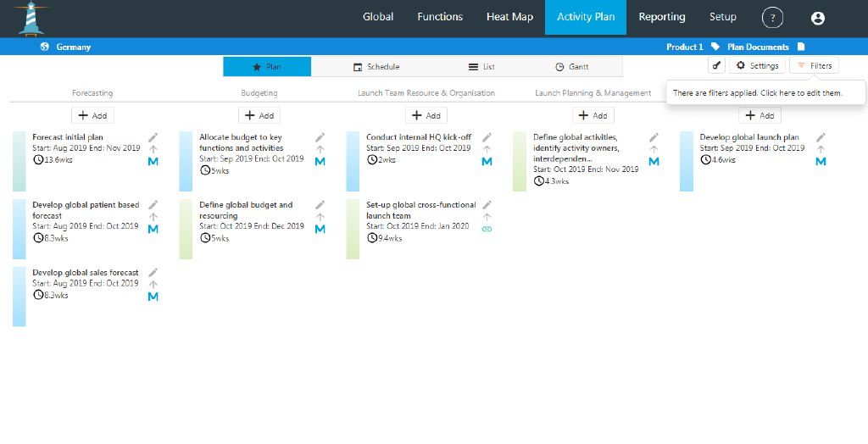Open the Filters panel
This screenshot has width=868, height=444.
pyautogui.click(x=814, y=66)
